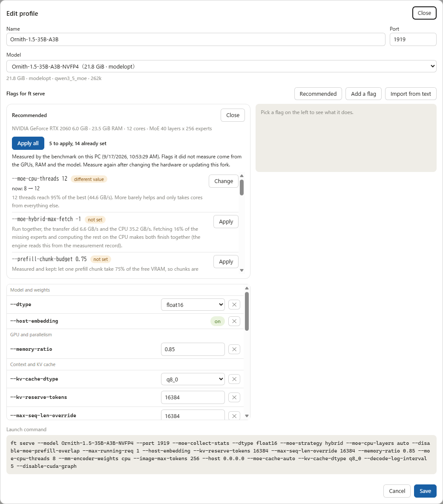Remove the --dtype flag
443x504 pixels.
pos(234,304)
